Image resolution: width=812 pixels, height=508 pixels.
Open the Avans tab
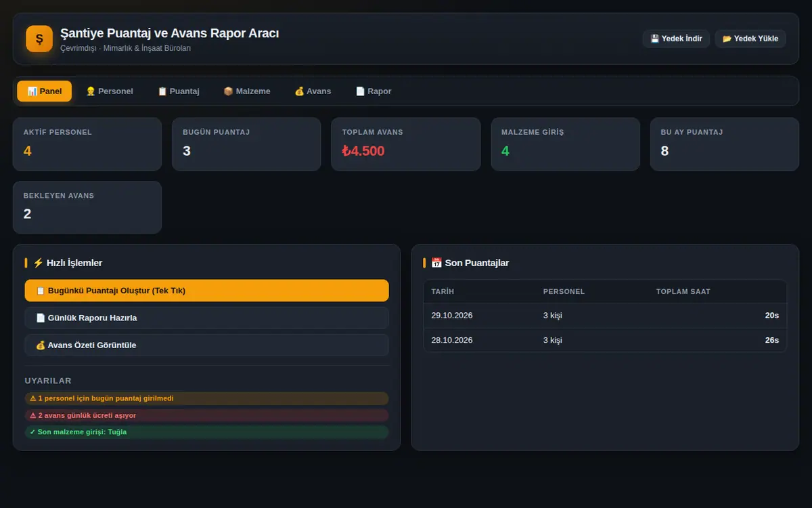pos(313,91)
